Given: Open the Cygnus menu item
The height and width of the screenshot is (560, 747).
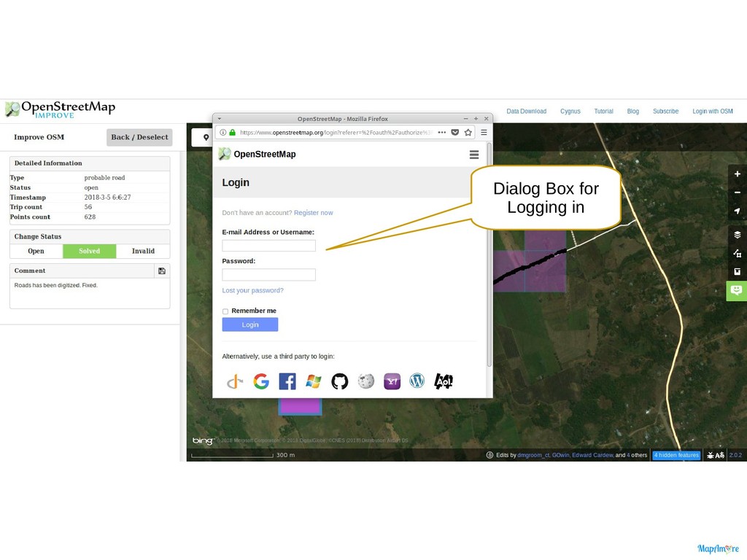Looking at the screenshot, I should coord(570,111).
